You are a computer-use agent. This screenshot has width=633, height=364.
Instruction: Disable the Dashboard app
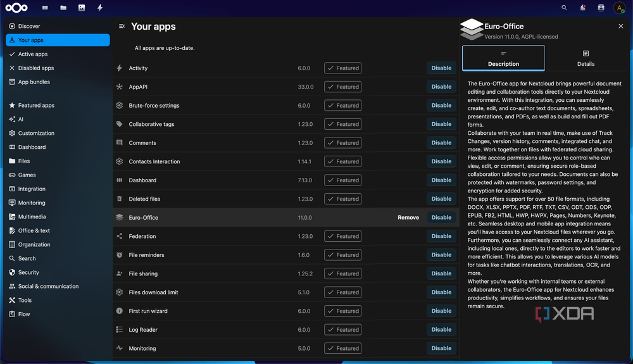point(441,180)
